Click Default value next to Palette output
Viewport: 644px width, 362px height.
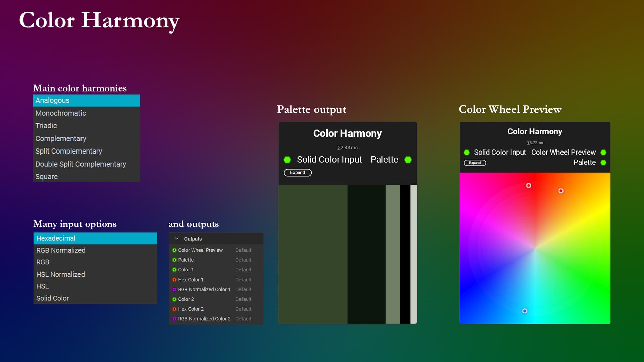pos(243,260)
